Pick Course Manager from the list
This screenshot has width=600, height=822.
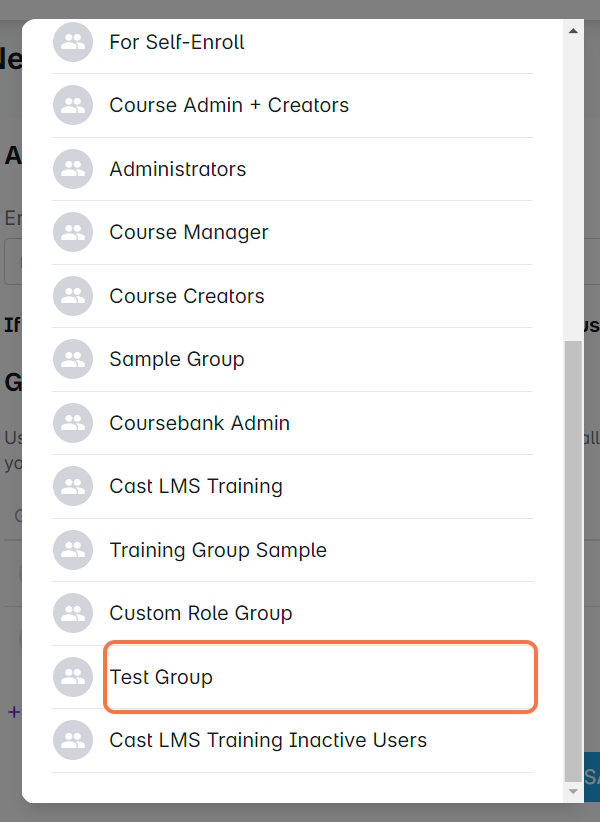(x=189, y=232)
